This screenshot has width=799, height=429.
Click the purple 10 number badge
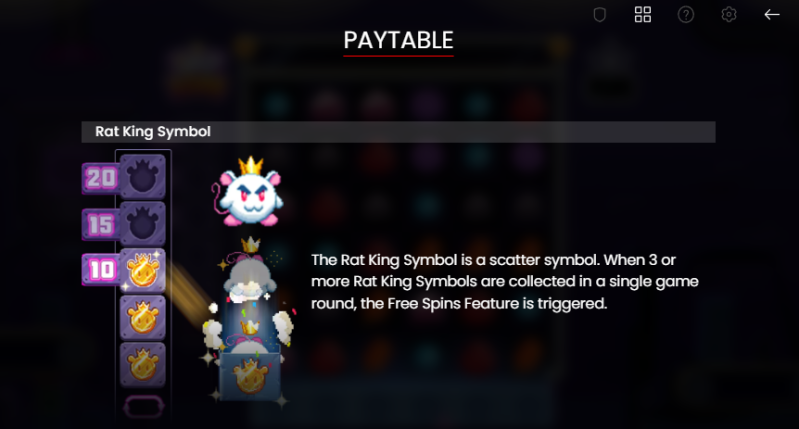pyautogui.click(x=101, y=269)
